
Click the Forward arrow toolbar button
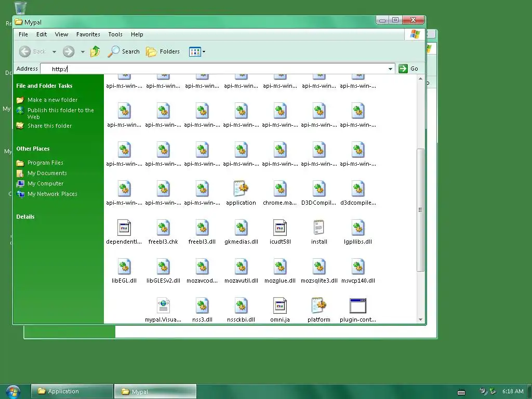69,51
